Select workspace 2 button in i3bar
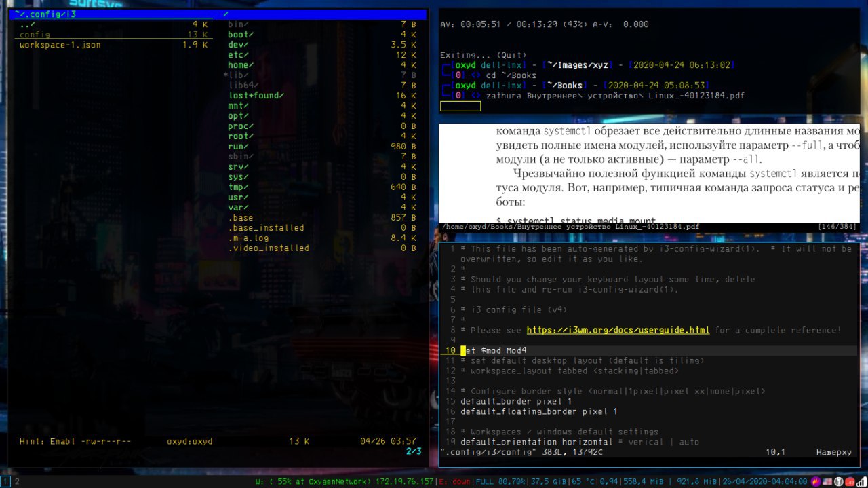Screen dimensions: 868x488 [x=17, y=481]
